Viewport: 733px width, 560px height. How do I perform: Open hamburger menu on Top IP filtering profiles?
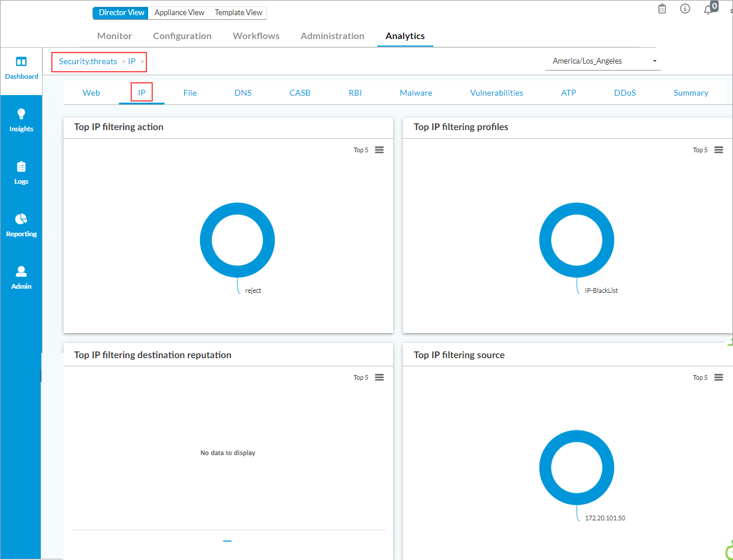tap(718, 150)
